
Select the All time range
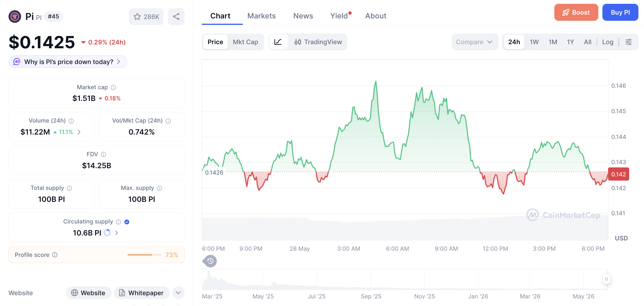click(x=588, y=42)
